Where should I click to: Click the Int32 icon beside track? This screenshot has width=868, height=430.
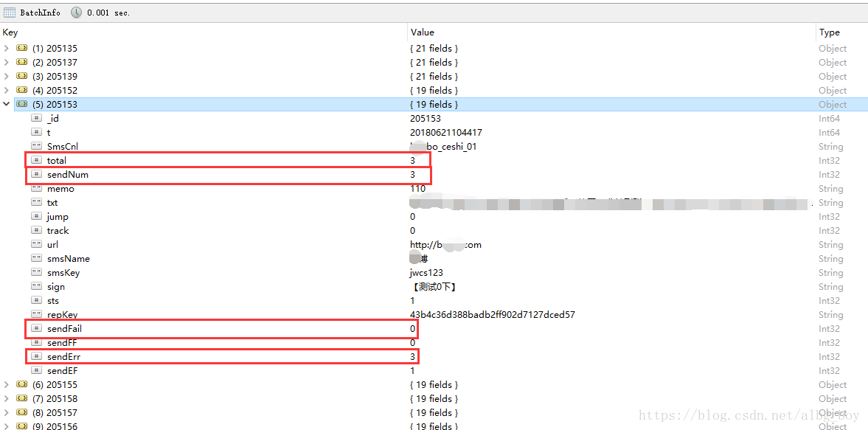pos(37,230)
